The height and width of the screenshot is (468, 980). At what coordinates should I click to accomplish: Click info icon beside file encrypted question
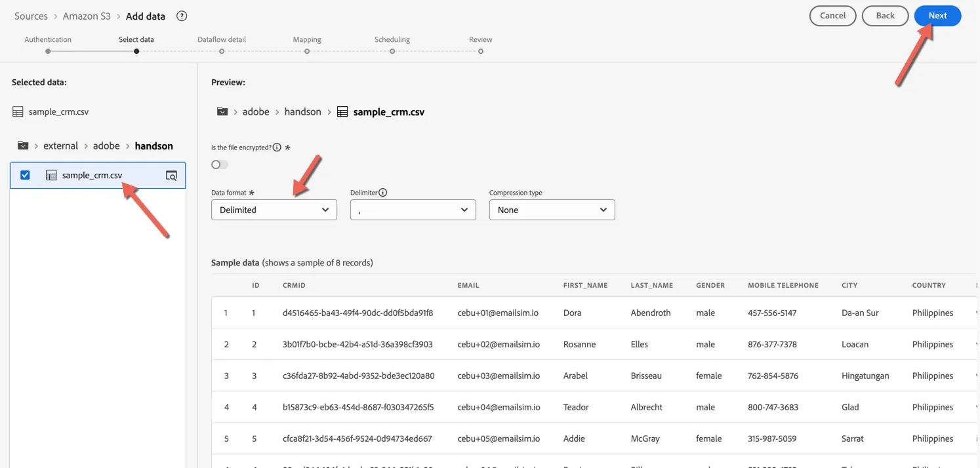click(277, 147)
